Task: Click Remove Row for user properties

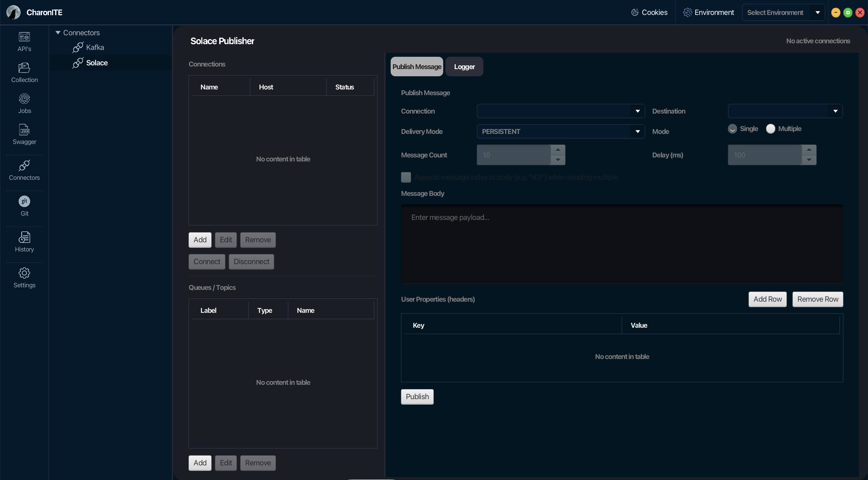Action: tap(818, 300)
